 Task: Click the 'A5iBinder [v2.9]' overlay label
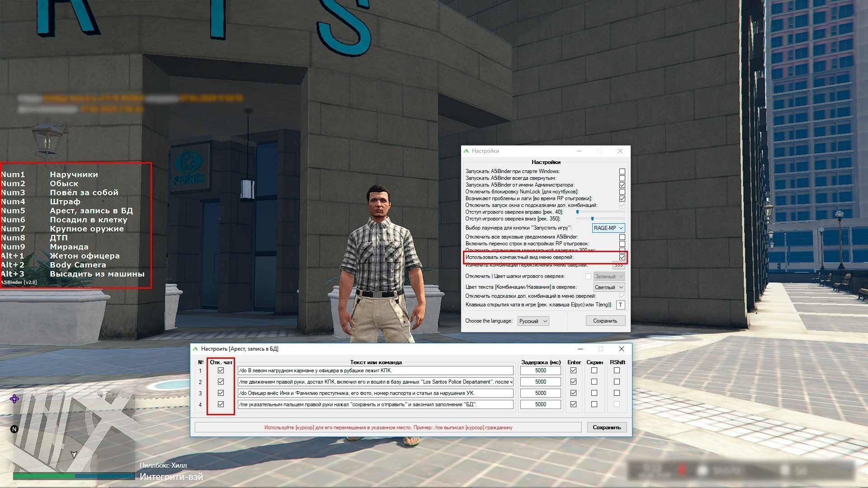pyautogui.click(x=19, y=282)
